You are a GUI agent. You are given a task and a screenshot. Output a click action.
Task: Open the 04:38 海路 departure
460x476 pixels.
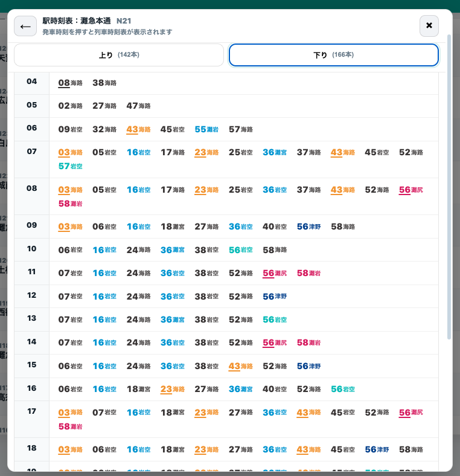tap(104, 83)
